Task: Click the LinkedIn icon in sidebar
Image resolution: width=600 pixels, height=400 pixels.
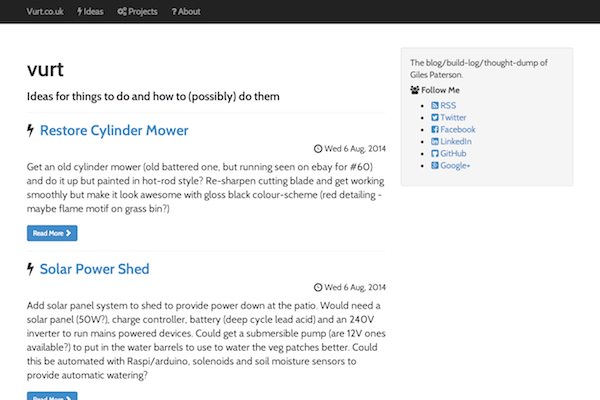Action: (435, 141)
